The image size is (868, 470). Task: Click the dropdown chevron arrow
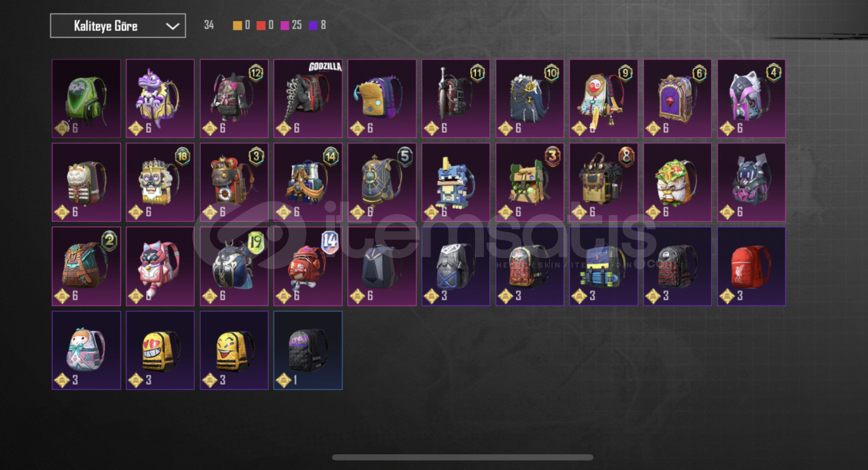[173, 26]
